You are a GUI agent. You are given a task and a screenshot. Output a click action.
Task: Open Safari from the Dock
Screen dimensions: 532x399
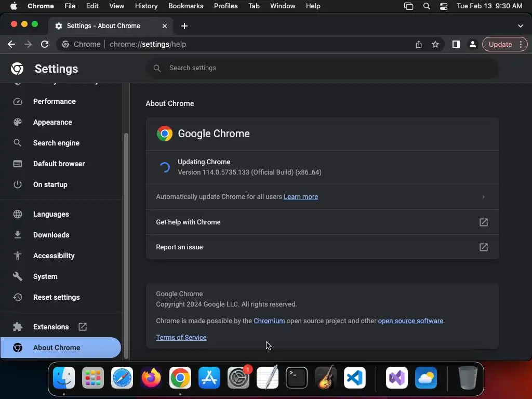122,378
